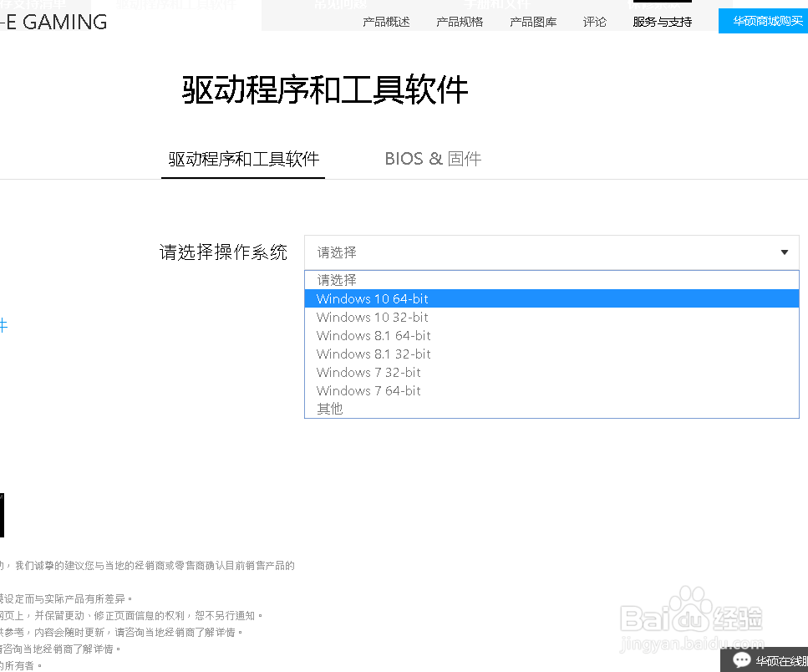Click the 华硕商城购买 buy button

[763, 21]
